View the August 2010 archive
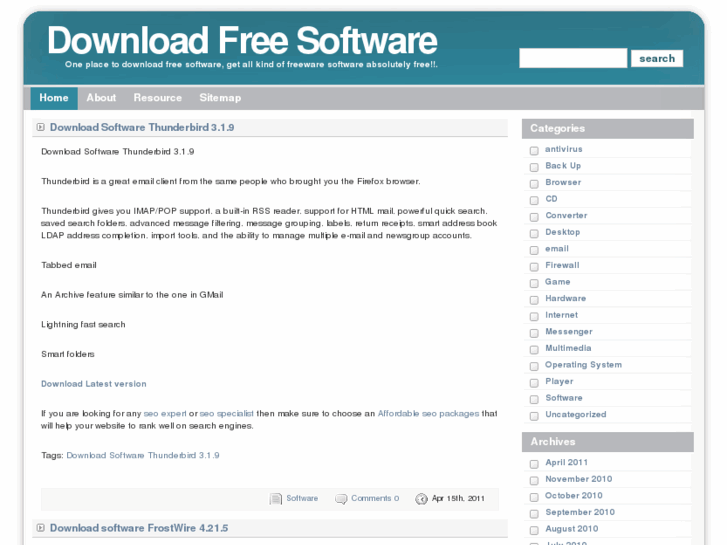Image resolution: width=727 pixels, height=545 pixels. coord(572,529)
